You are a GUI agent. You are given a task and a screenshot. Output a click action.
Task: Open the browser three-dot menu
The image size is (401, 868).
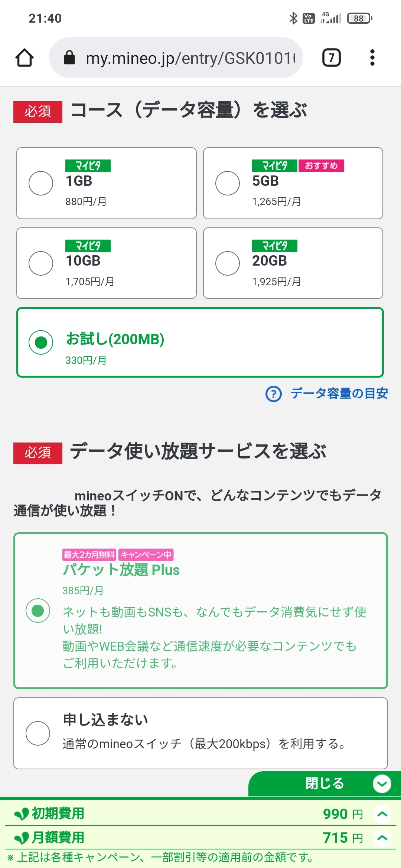tap(372, 58)
